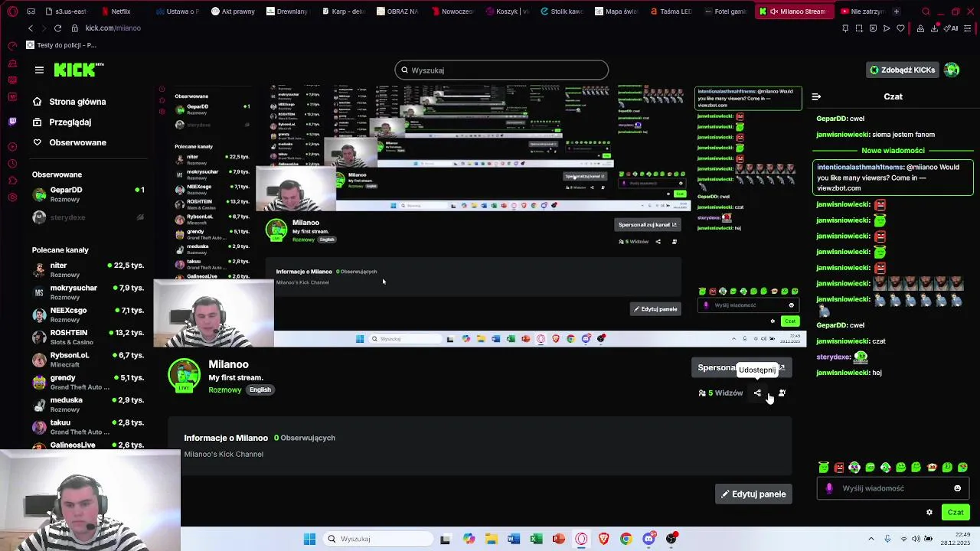Click the 5 Widzów viewers count
The width and height of the screenshot is (980, 551).
tap(720, 393)
